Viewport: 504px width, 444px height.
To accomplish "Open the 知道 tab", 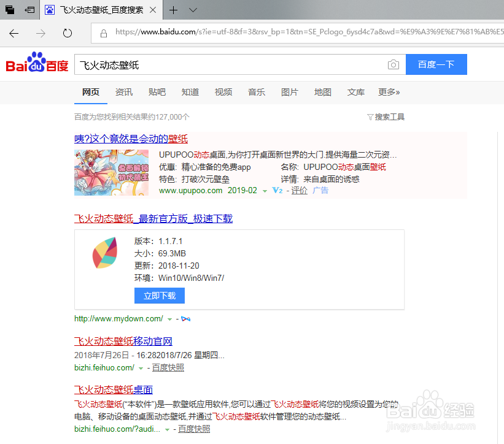I will (190, 92).
